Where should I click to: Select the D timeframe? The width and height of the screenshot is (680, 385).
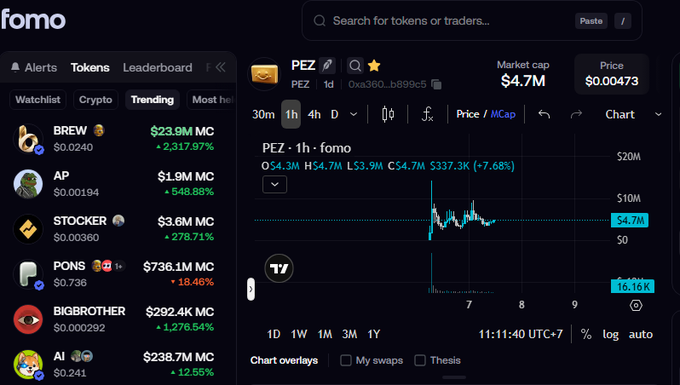click(334, 114)
